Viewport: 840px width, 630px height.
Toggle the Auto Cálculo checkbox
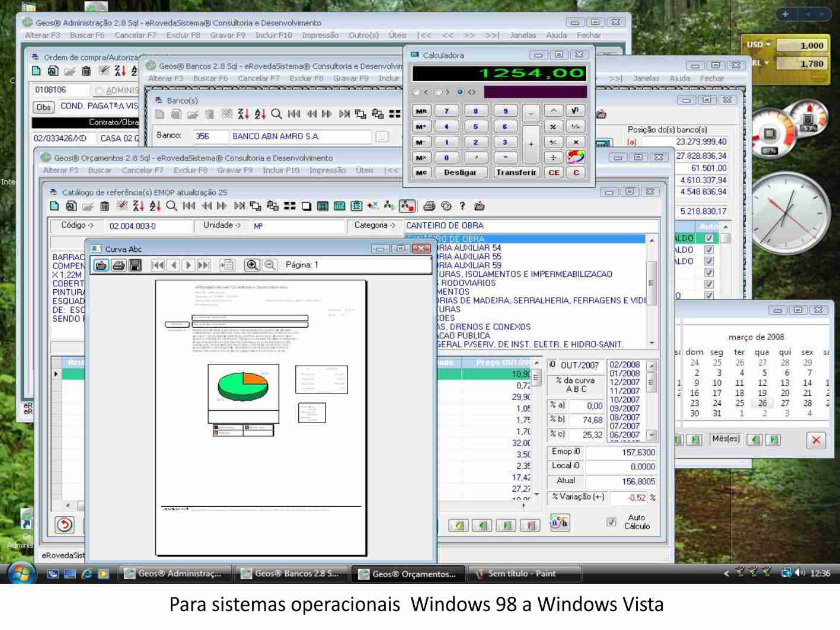click(611, 522)
